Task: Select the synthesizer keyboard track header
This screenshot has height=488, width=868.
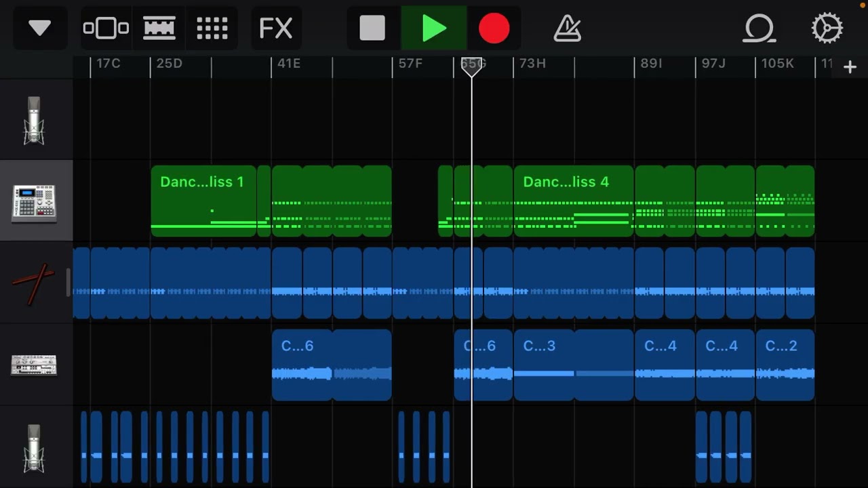Action: coord(34,365)
